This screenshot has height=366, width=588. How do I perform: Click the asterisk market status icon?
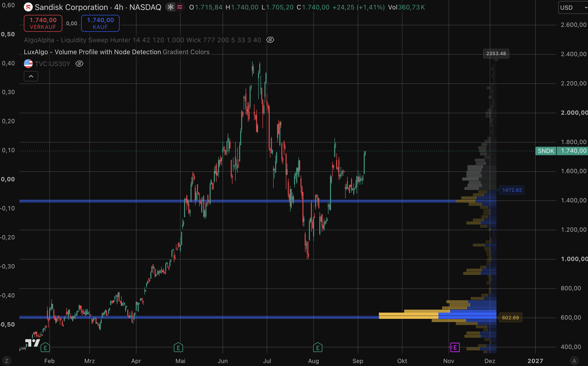(170, 7)
